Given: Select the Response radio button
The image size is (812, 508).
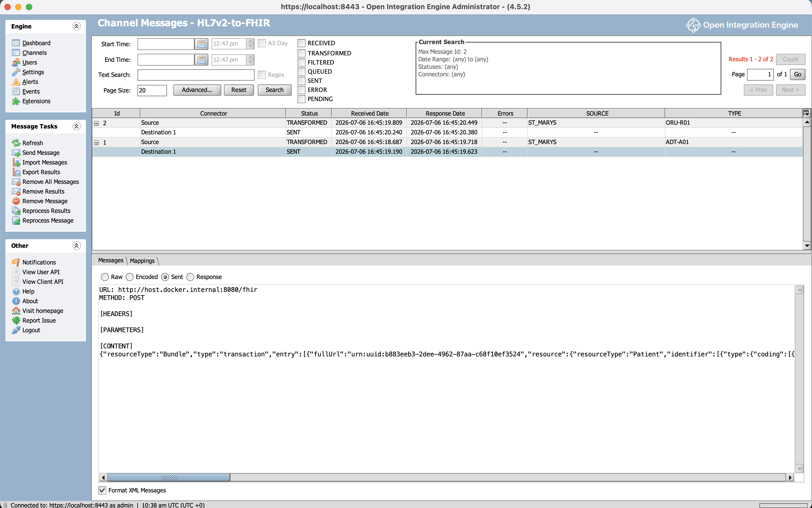Looking at the screenshot, I should tap(190, 277).
